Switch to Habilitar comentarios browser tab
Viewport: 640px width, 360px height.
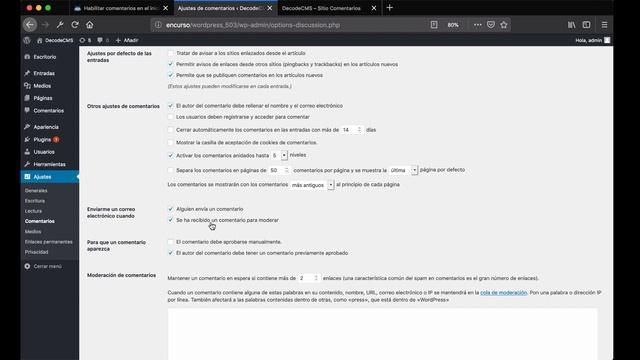pyautogui.click(x=121, y=8)
